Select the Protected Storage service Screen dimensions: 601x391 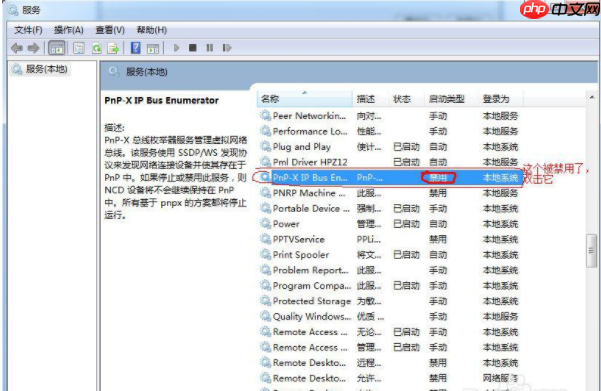390,301
